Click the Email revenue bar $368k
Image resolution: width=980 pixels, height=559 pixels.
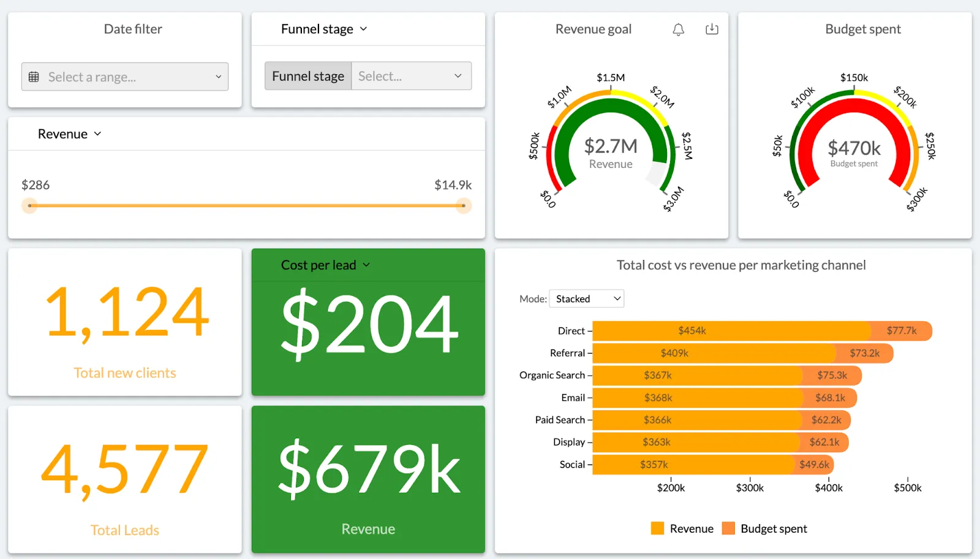(698, 398)
